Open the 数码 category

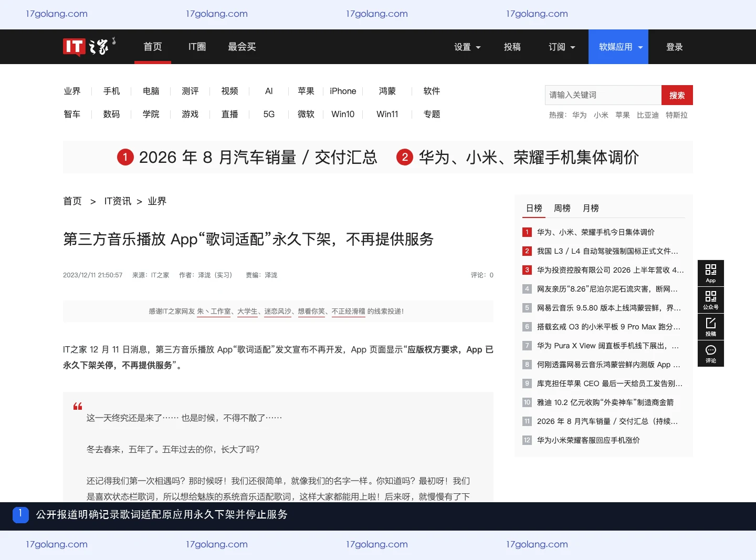click(x=111, y=114)
